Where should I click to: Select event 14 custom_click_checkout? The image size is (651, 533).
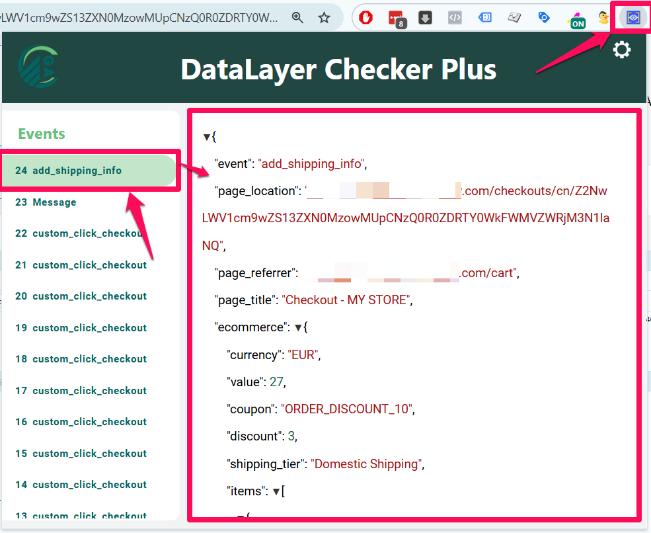(81, 484)
